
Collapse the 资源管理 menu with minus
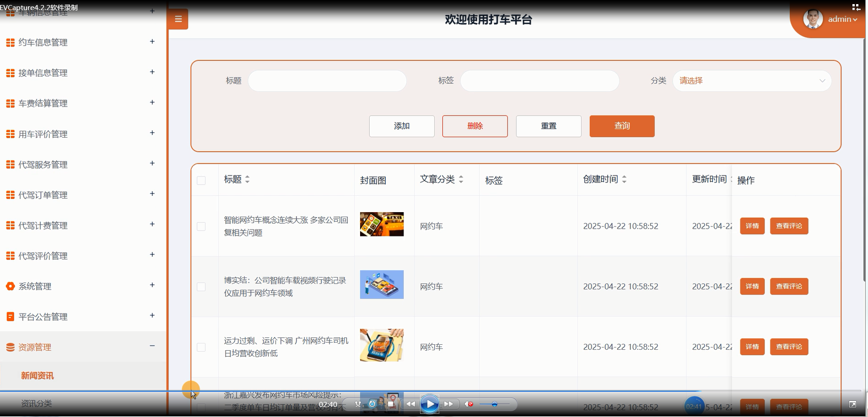point(152,346)
